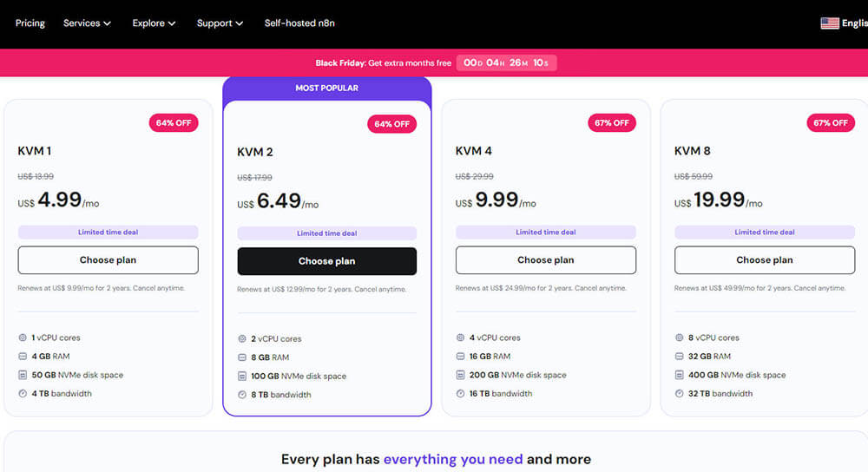Click the vCPU cores icon under KVM 1

(23, 338)
